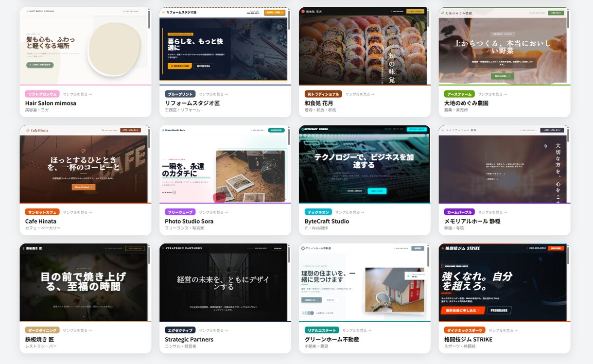This screenshot has height=364, width=593.
Task: Open サンプルを見る link for 格闘技ジム STRIKE
Action: (x=503, y=330)
